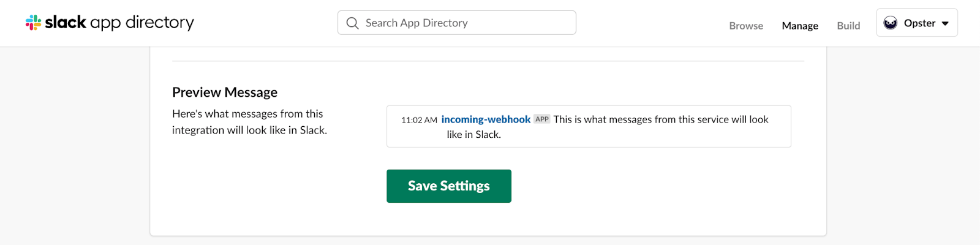Click the APP badge in preview
The height and width of the screenshot is (245, 980).
(x=542, y=119)
